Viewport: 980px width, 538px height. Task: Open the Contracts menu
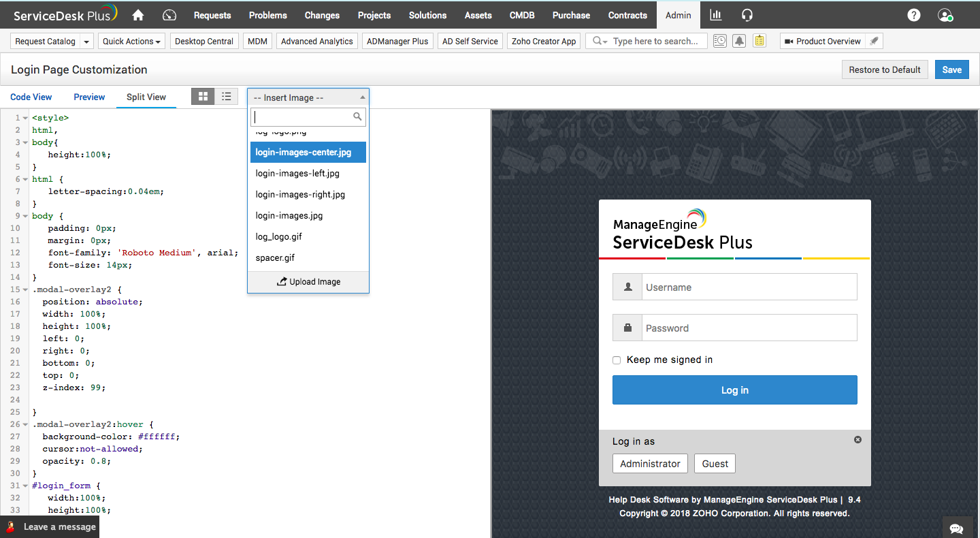click(x=627, y=15)
